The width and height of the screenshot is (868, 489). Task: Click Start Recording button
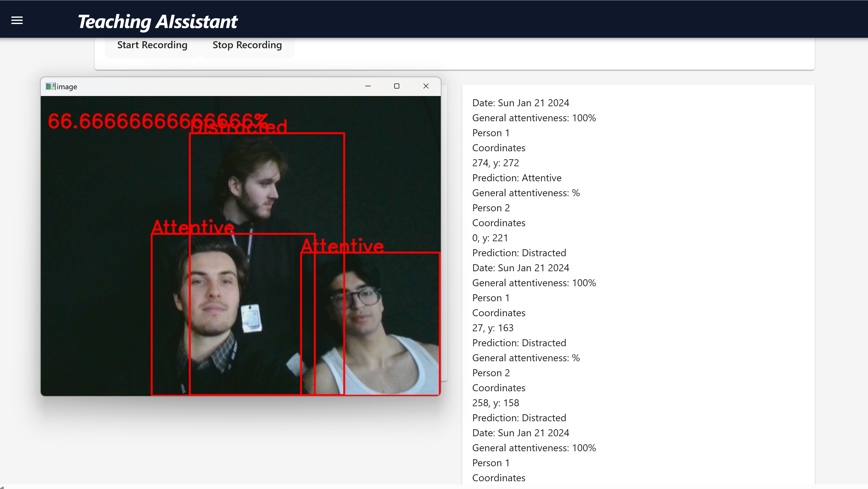(x=152, y=45)
